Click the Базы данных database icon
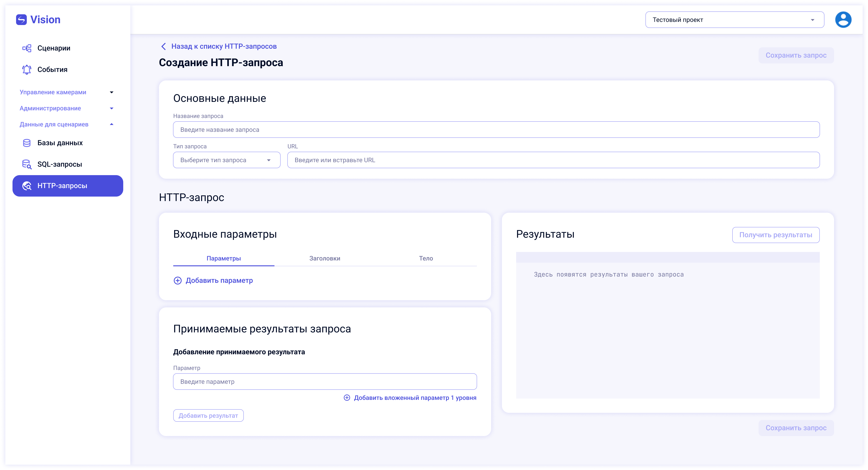 27,143
